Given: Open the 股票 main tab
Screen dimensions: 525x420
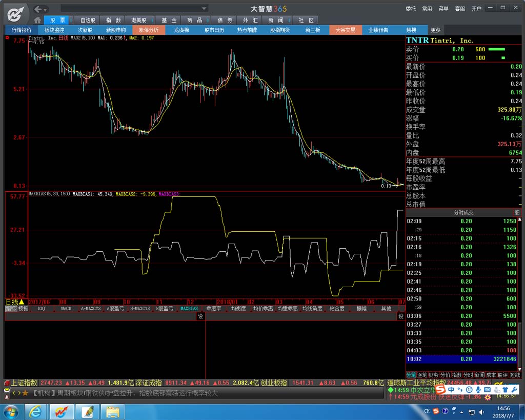Looking at the screenshot, I should click(x=57, y=21).
